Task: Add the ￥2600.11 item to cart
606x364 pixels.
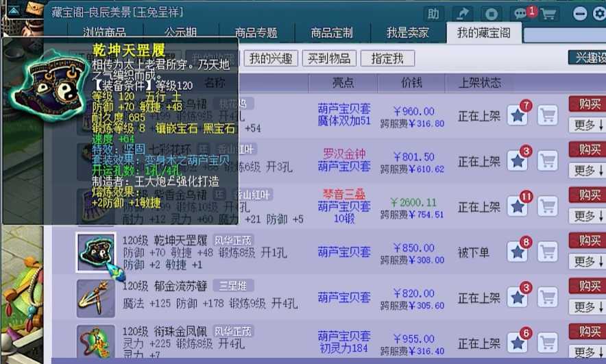Action: (548, 206)
